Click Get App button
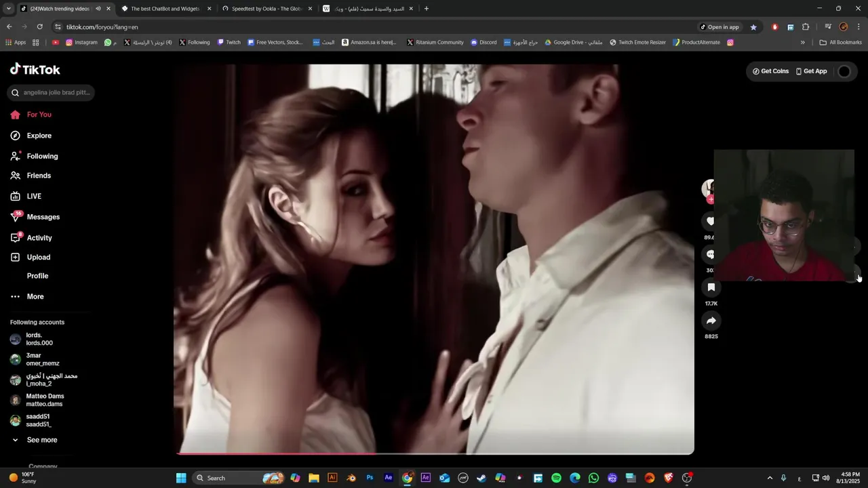Image resolution: width=868 pixels, height=488 pixels. point(811,71)
